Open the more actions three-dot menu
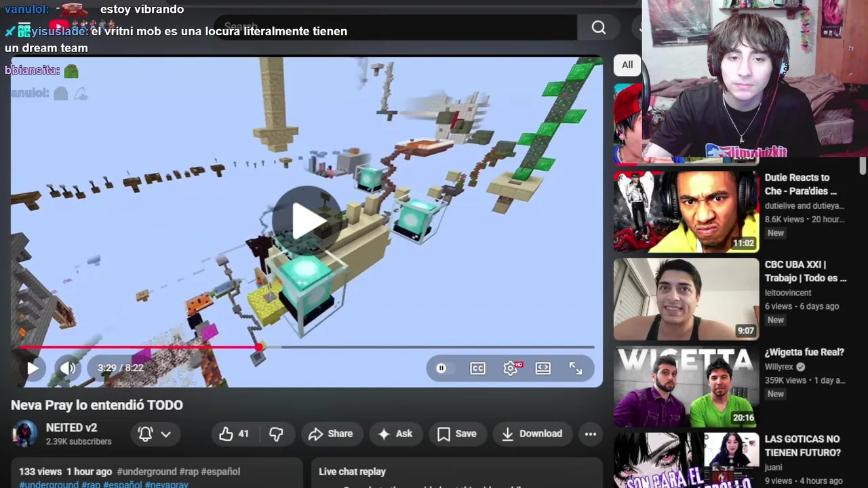The width and height of the screenshot is (868, 488). coord(591,434)
